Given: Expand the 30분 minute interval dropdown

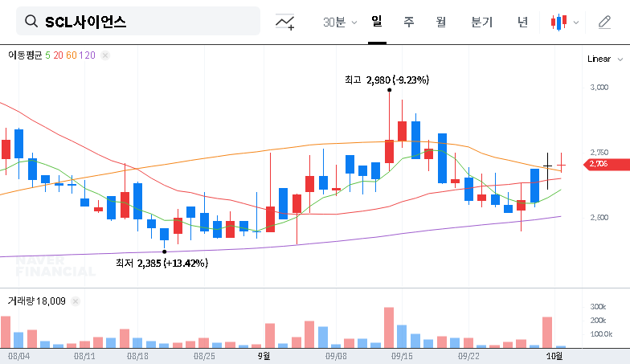Looking at the screenshot, I should click(340, 22).
